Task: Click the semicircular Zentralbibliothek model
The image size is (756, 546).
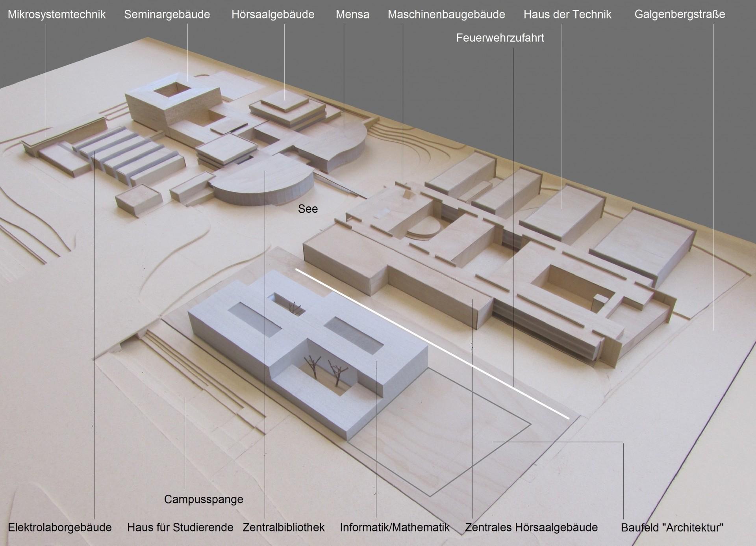Action: [263, 180]
